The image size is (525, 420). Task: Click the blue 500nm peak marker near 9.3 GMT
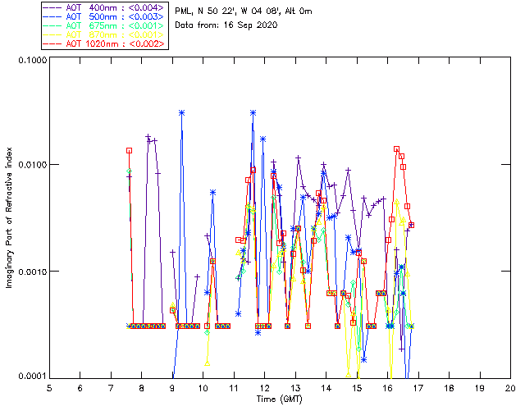click(x=181, y=113)
